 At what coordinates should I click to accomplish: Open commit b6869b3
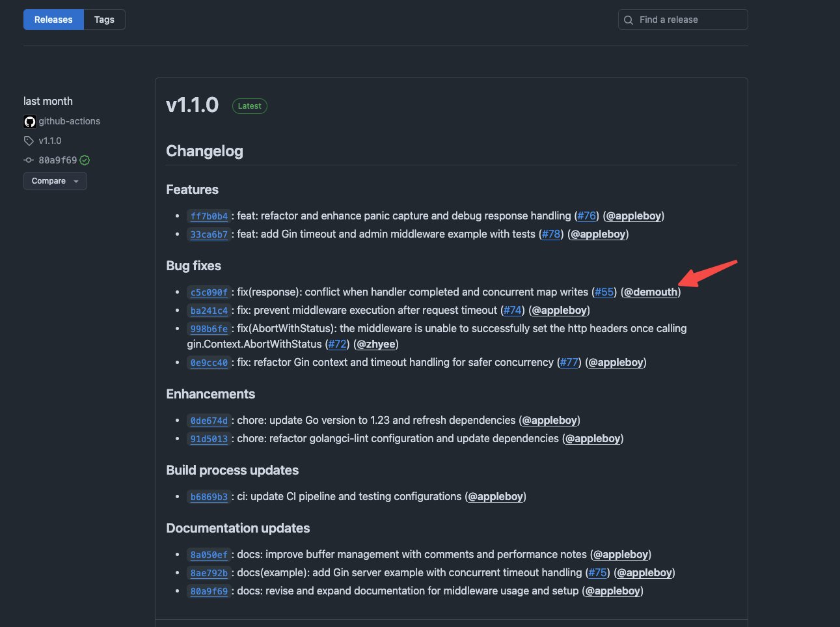coord(209,497)
